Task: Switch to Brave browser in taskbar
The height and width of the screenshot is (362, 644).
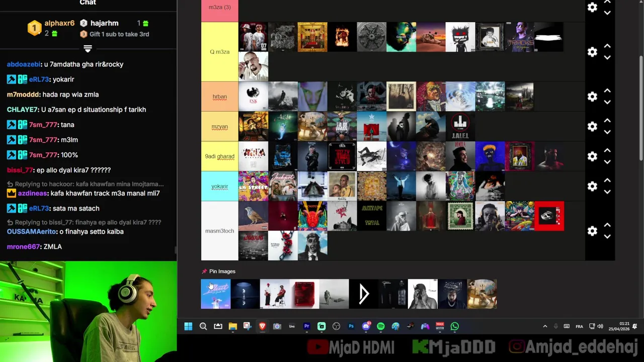Action: tap(262, 326)
